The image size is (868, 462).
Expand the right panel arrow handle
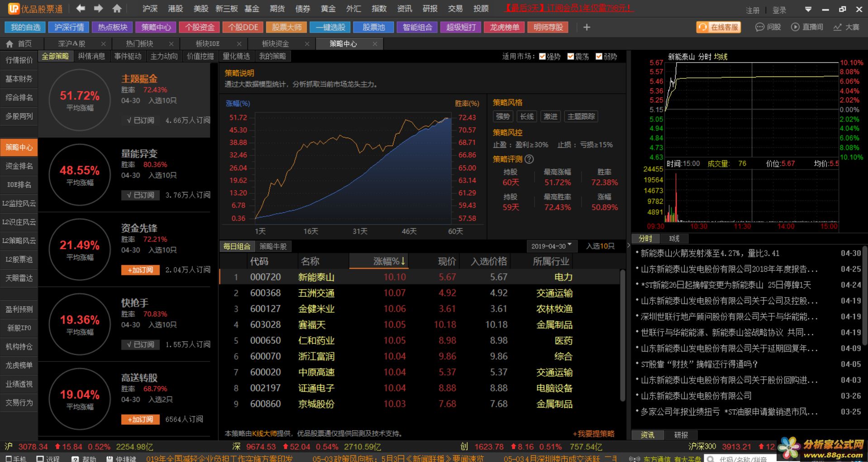point(628,245)
